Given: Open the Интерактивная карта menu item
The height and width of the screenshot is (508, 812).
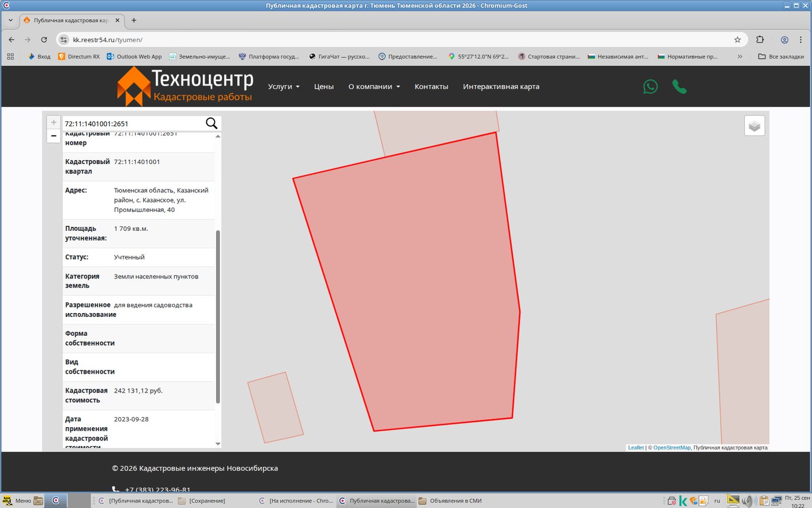Looking at the screenshot, I should (501, 87).
